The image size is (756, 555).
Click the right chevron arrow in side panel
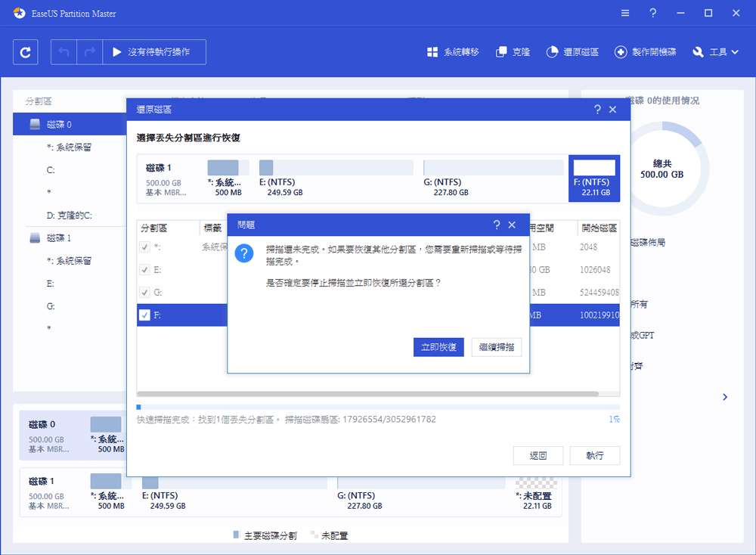pos(725,397)
